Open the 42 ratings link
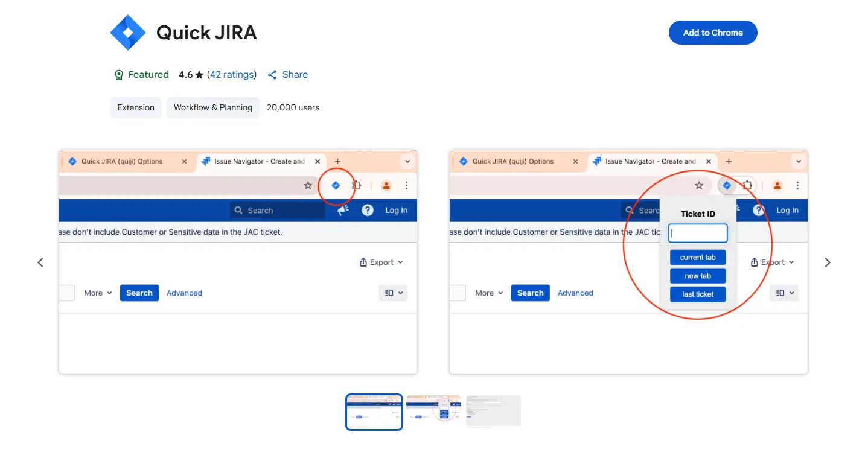The width and height of the screenshot is (868, 461). (x=232, y=75)
